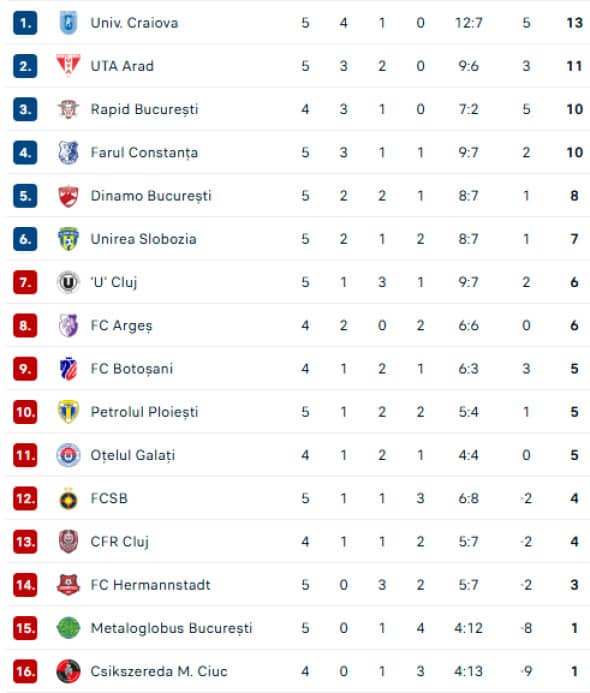Open the Farul Constanța logo
Screen dimensions: 590x693
[69, 152]
